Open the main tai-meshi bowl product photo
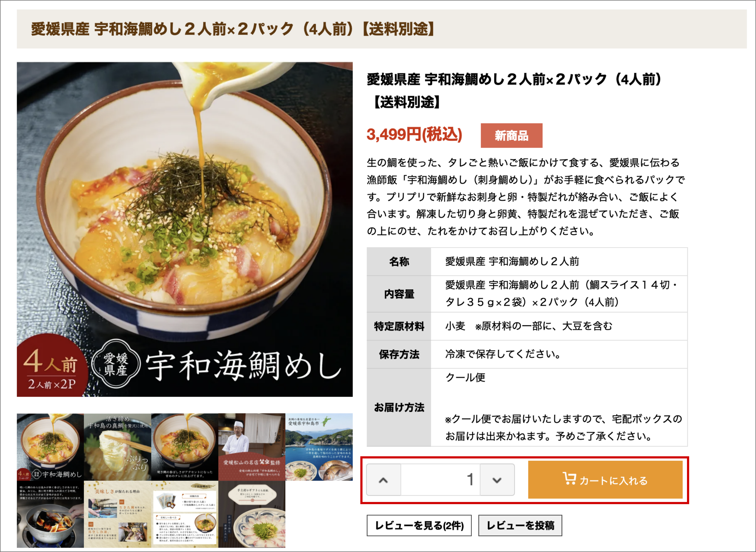This screenshot has width=756, height=552. coord(185,229)
